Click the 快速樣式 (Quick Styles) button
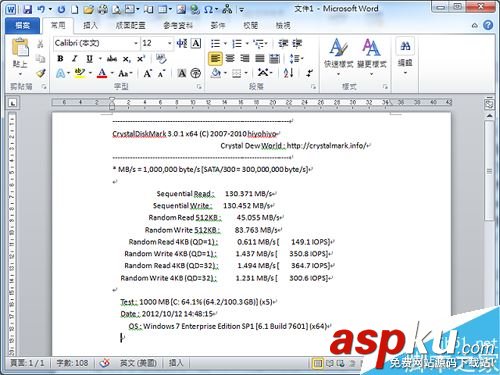Screen dimensions: 500x375 point(338,57)
